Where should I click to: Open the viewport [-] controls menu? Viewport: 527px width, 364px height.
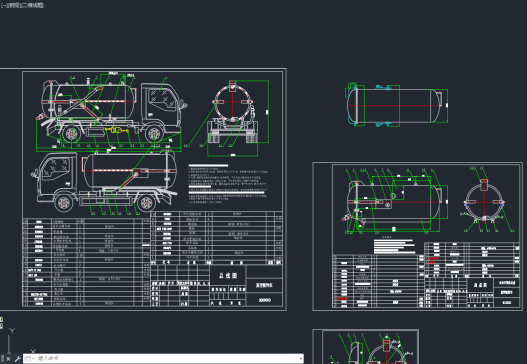[3, 5]
